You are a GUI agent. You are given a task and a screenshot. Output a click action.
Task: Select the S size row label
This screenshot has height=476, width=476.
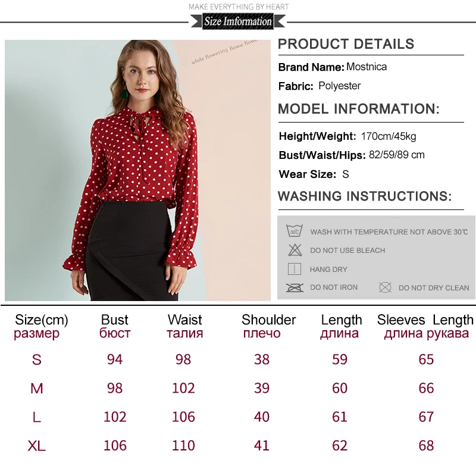pyautogui.click(x=37, y=359)
